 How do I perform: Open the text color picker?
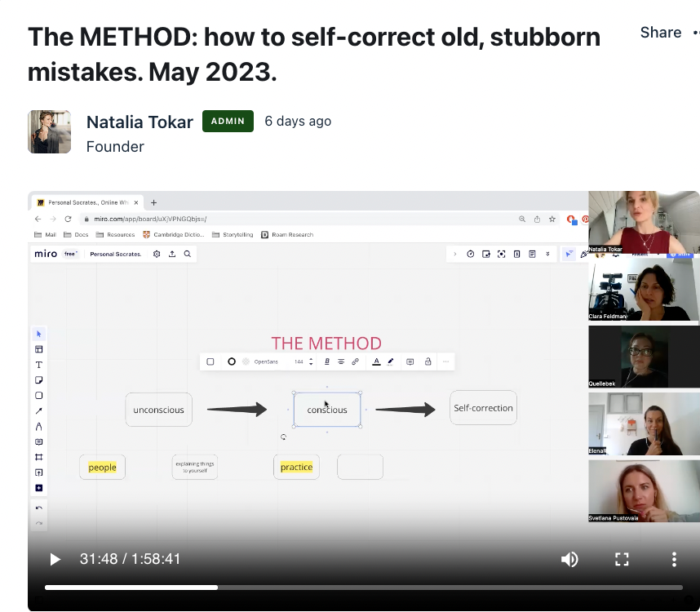point(376,361)
